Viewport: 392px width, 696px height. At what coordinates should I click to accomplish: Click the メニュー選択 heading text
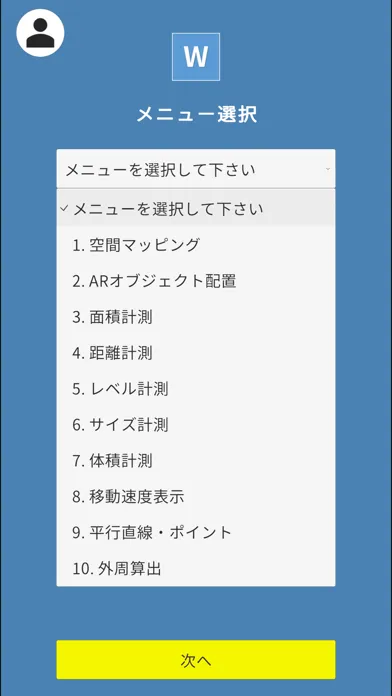pos(197,115)
